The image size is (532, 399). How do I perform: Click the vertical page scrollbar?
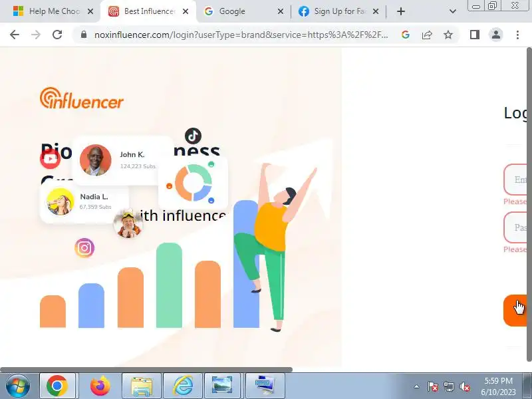529,205
